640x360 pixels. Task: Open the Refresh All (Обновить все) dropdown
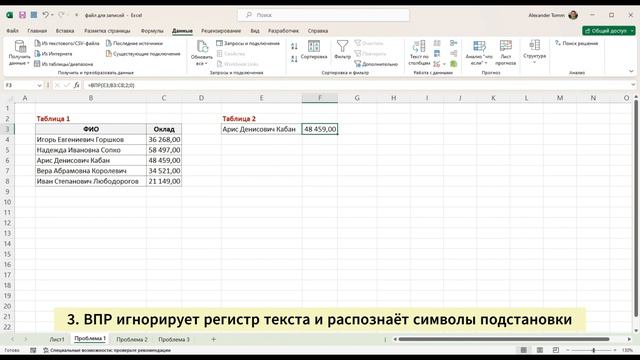[x=202, y=53]
